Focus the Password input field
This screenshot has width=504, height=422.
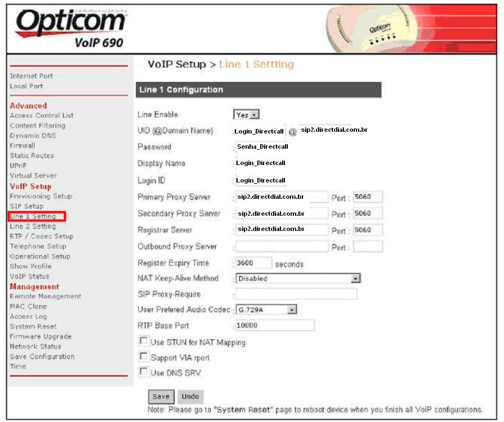click(x=262, y=146)
